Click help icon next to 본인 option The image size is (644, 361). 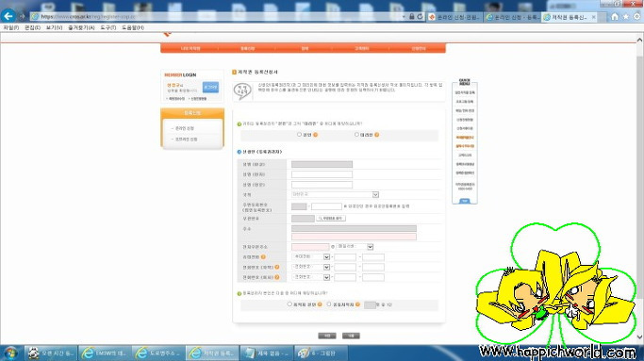[x=316, y=135]
